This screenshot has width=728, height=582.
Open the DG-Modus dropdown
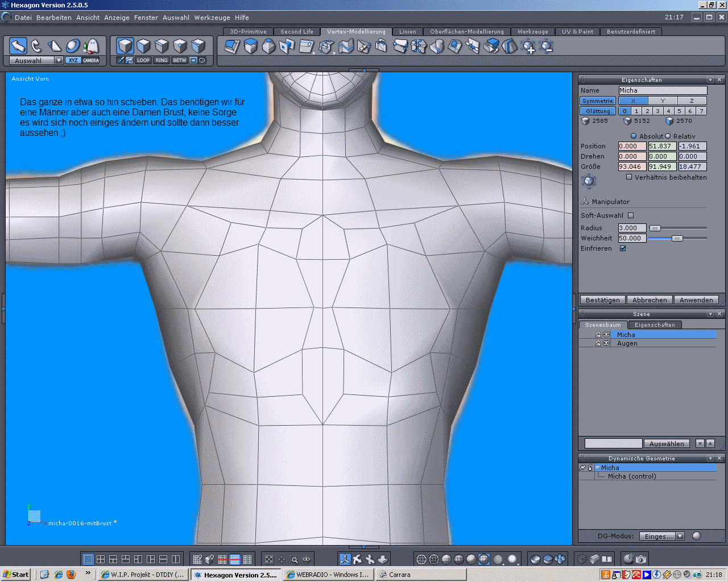click(x=680, y=536)
